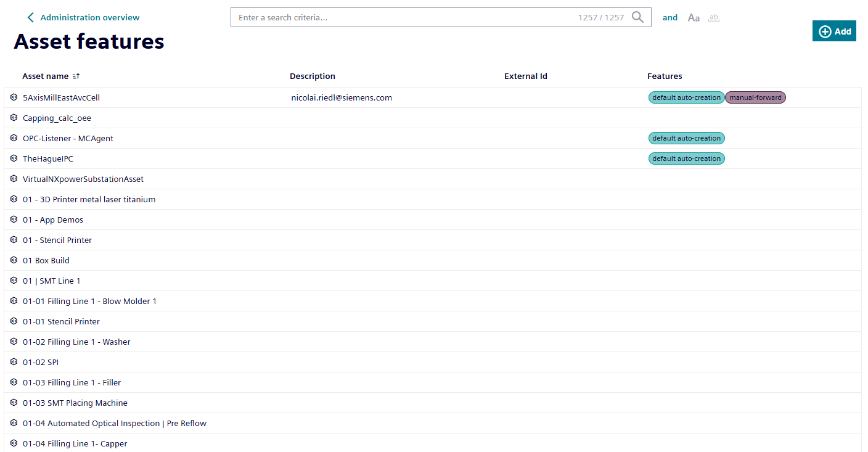Click asset icon beside 01-02 SPI
The width and height of the screenshot is (868, 452).
(x=14, y=362)
